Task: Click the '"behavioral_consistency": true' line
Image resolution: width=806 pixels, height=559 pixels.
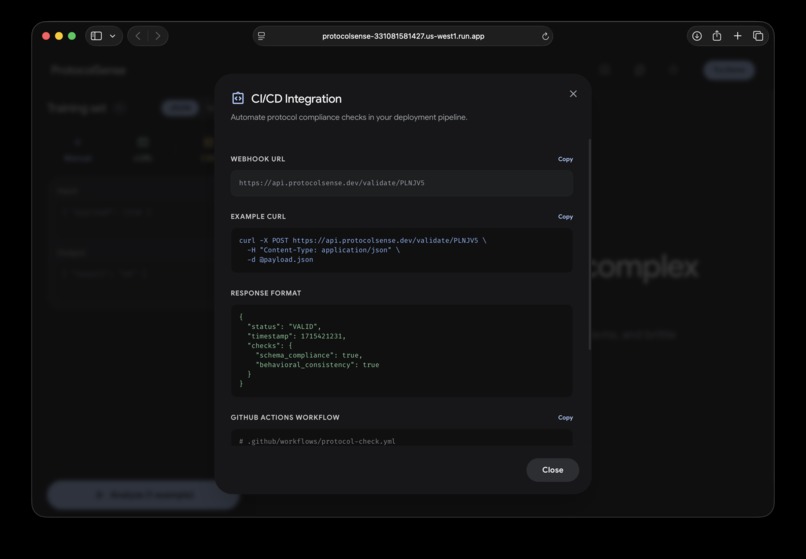Action: (317, 365)
